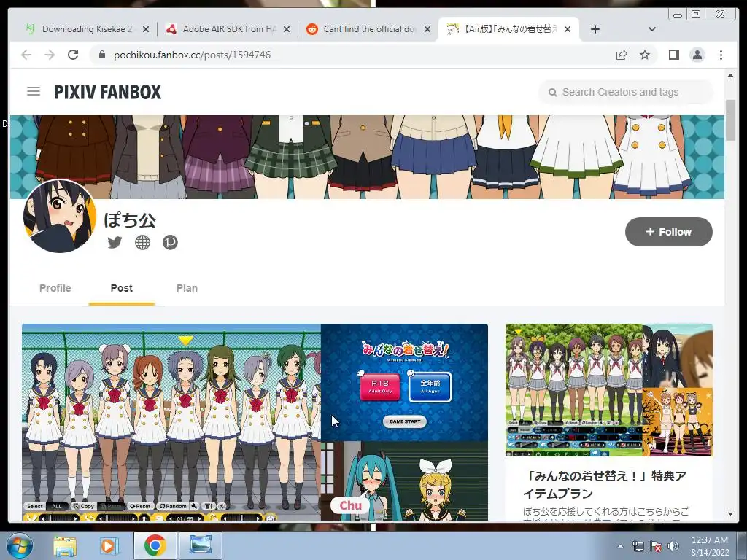Switch to the Post tab

(x=122, y=288)
